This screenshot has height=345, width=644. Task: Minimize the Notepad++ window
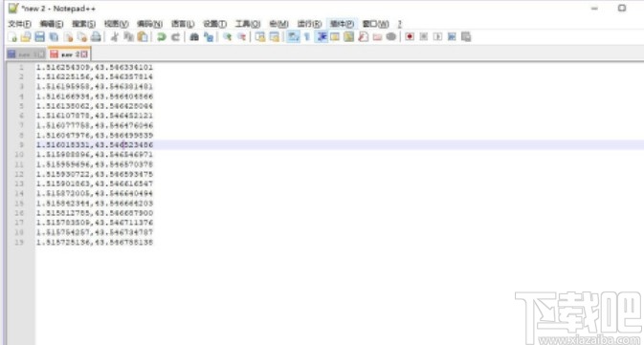coord(594,9)
